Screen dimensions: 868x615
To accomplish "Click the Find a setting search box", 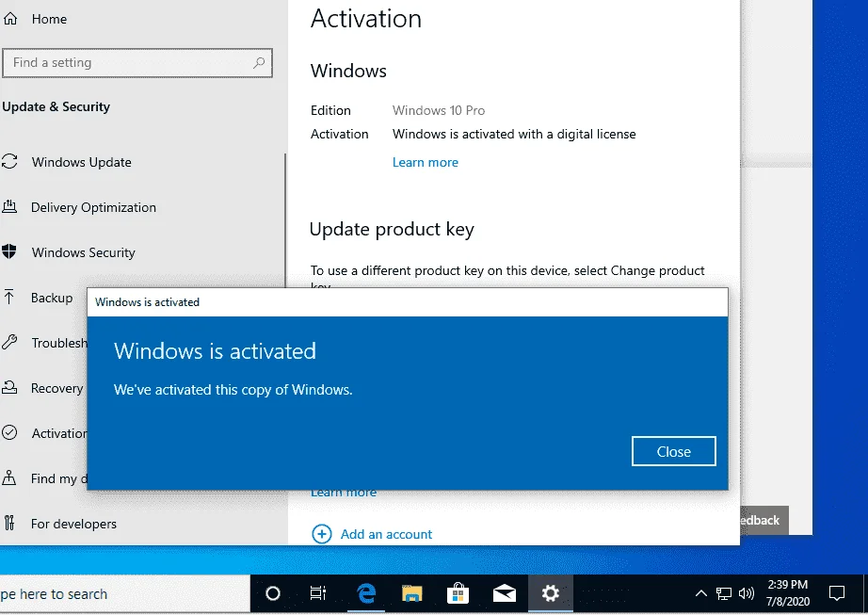I will coord(137,62).
